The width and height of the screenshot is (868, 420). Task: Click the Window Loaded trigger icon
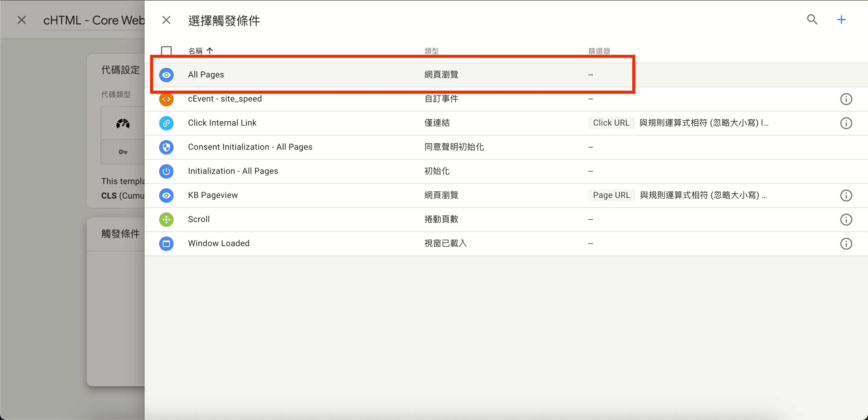coord(166,244)
